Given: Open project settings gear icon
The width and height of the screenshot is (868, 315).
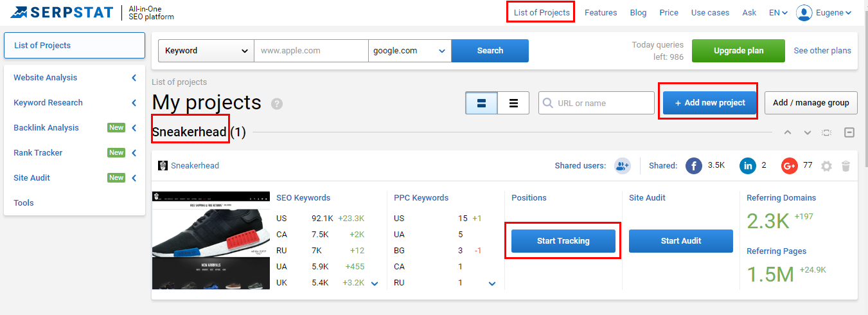Looking at the screenshot, I should 826,166.
